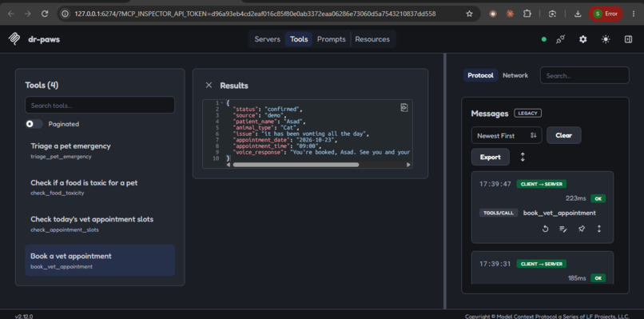
Task: Expand all messages with vertical arrows icon
Action: coord(523,157)
